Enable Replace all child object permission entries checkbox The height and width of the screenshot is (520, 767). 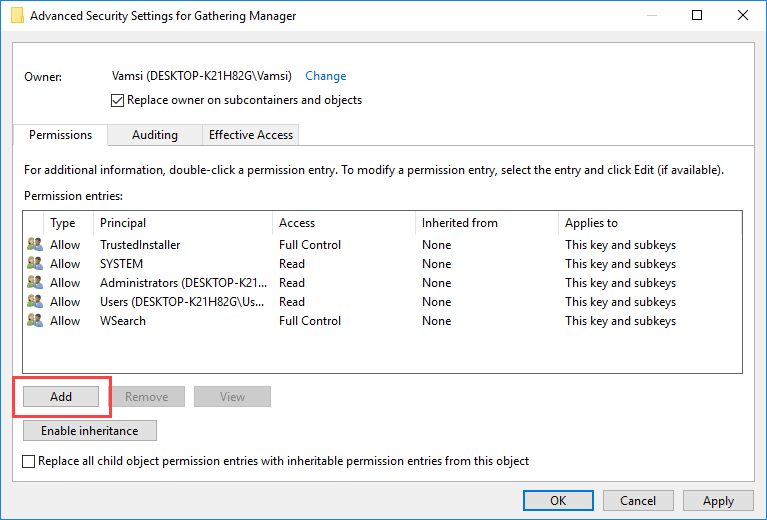(x=28, y=461)
